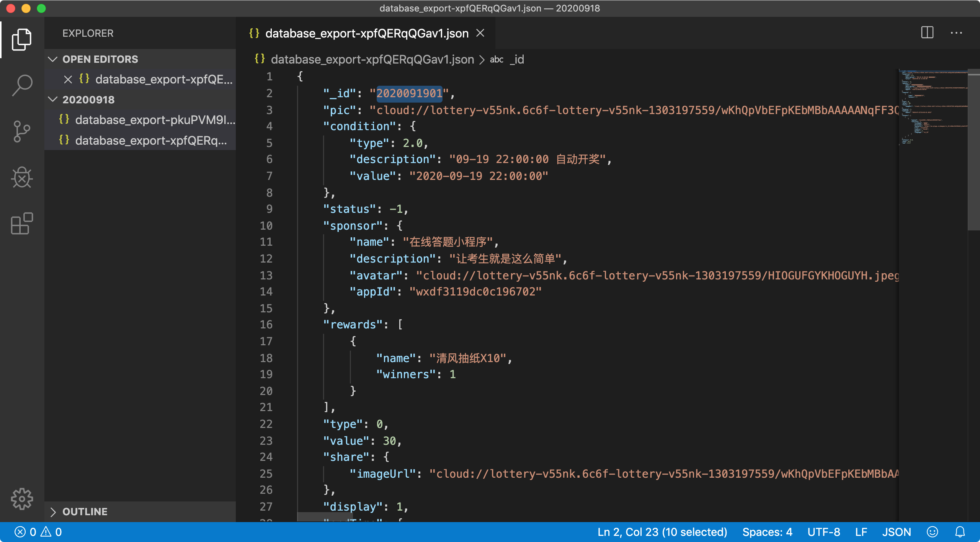This screenshot has width=980, height=542.
Task: Click the Split Editor Right icon
Action: pos(927,33)
